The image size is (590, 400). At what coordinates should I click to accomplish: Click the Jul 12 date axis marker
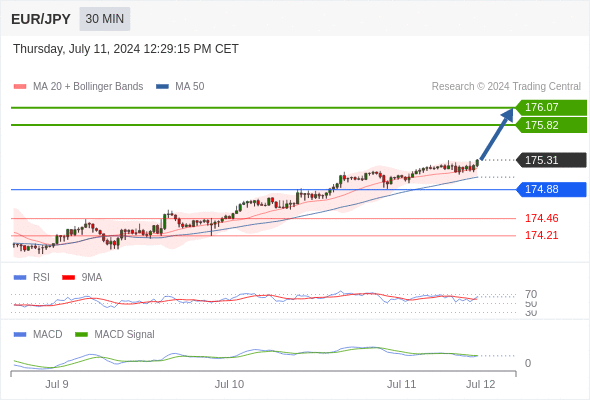[x=481, y=384]
